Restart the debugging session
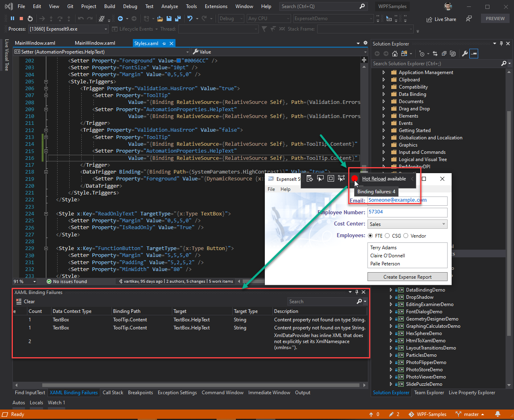This screenshot has height=420, width=514. coord(30,19)
